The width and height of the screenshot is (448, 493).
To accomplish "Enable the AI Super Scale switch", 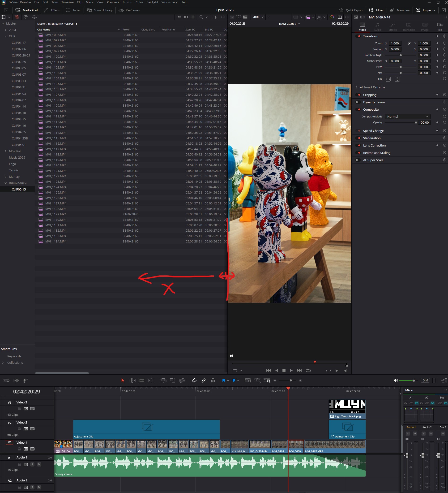I will point(358,160).
